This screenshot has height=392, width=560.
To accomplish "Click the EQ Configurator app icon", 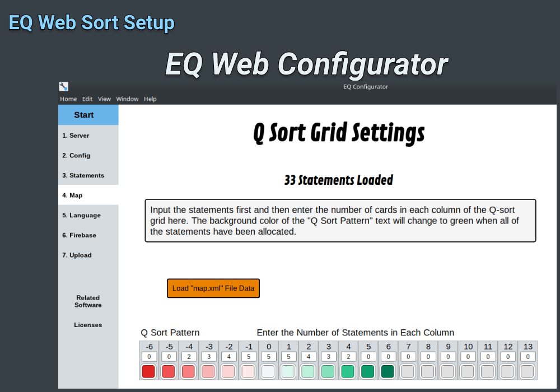I will coord(63,87).
